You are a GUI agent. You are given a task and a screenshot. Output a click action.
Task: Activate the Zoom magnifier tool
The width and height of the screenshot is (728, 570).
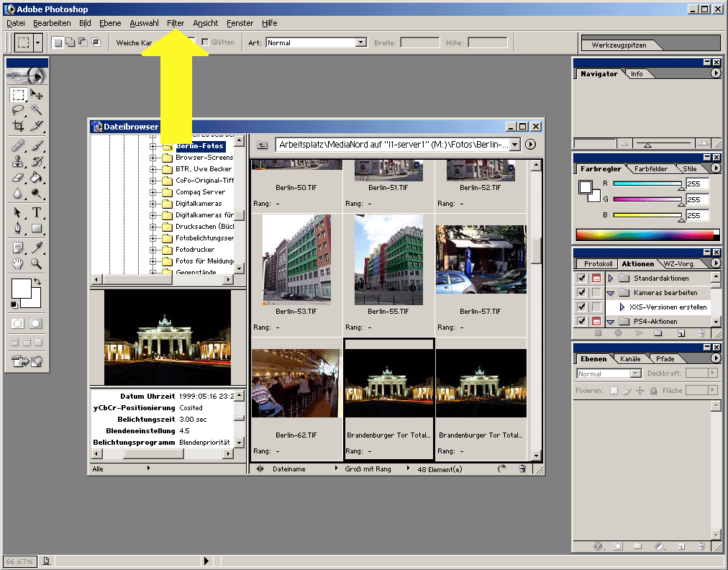[x=36, y=263]
